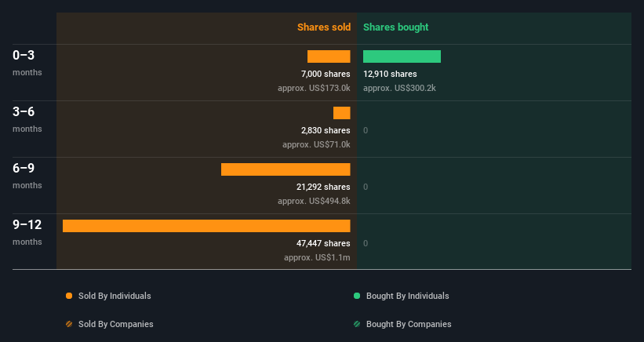Viewport: 644px width, 342px height.
Task: Click the approx. US$300.2k amount
Action: tap(399, 88)
